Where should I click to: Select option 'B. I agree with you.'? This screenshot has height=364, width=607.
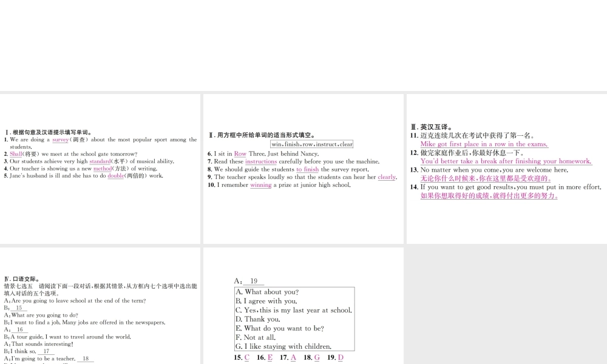pos(266,302)
